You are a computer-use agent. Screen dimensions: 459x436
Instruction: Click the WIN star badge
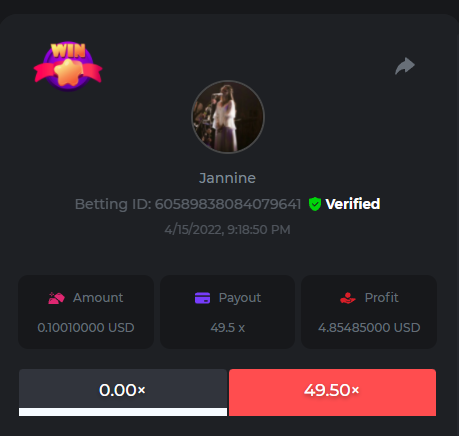(68, 66)
